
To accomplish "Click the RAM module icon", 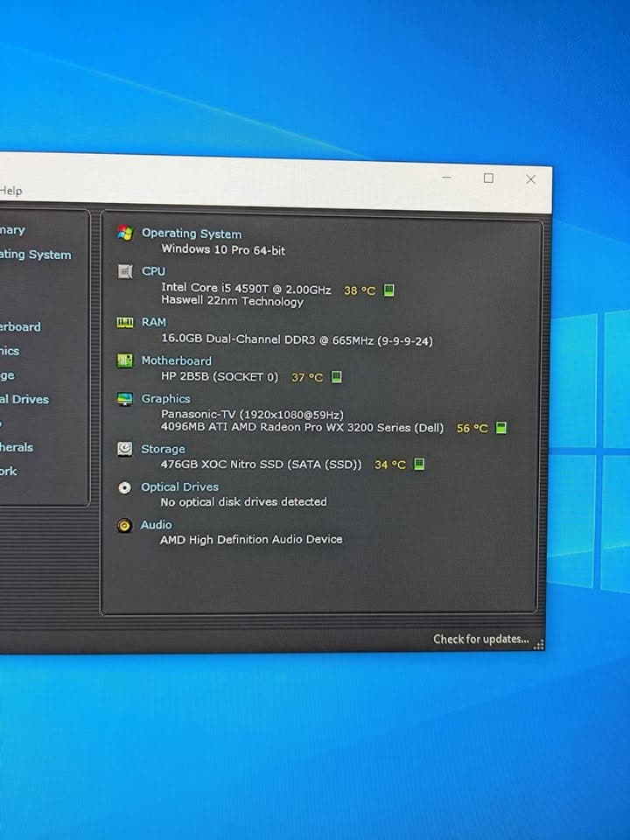I will pos(125,322).
